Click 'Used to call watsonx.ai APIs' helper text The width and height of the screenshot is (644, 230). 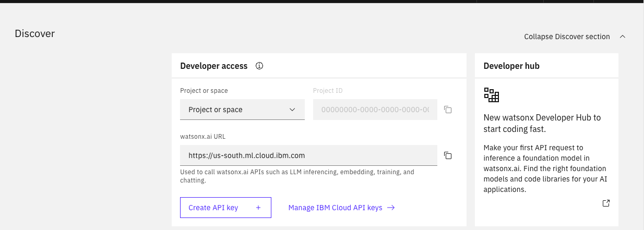tap(297, 176)
